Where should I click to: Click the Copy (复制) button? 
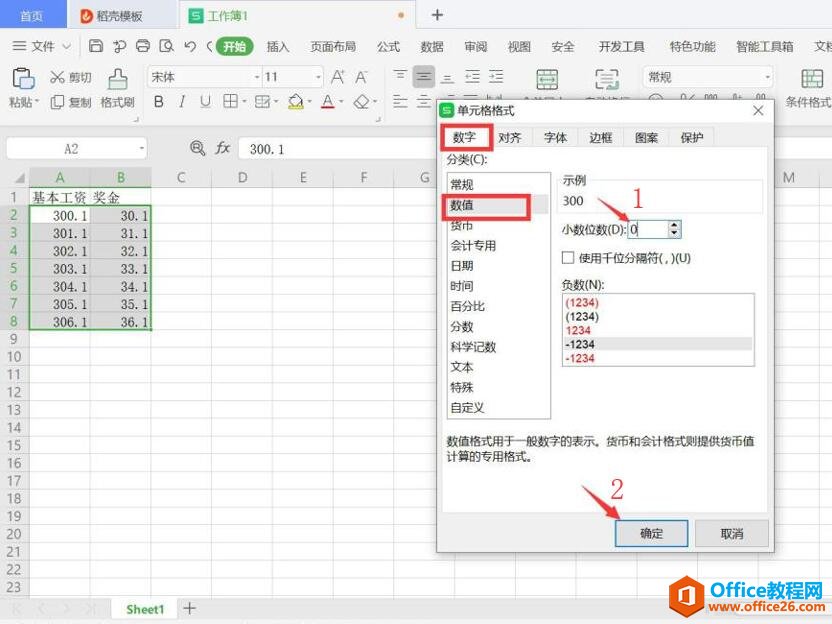[71, 102]
